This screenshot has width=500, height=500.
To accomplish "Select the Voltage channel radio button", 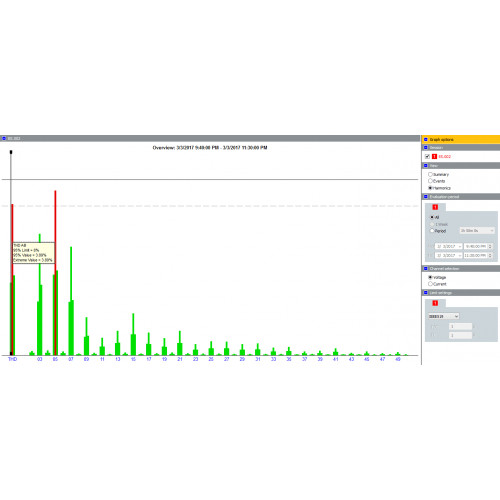I will (x=430, y=277).
